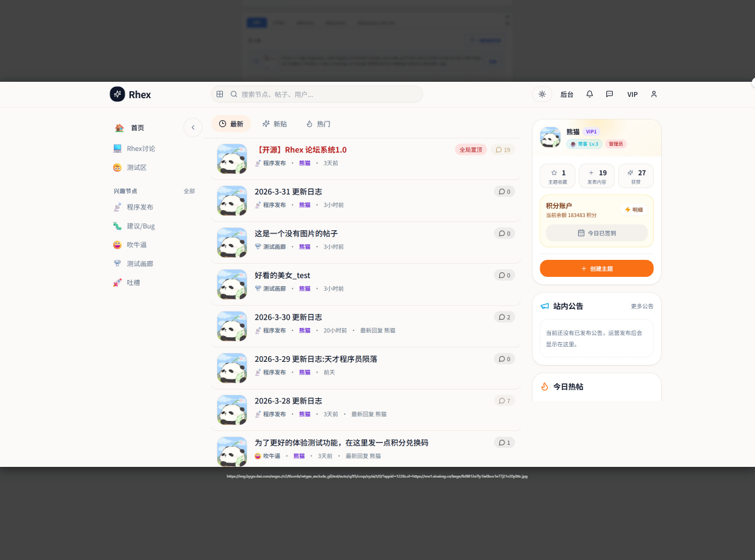755x560 pixels.
Task: Click the 全部 link beside 兴趣节点
Action: tap(190, 191)
